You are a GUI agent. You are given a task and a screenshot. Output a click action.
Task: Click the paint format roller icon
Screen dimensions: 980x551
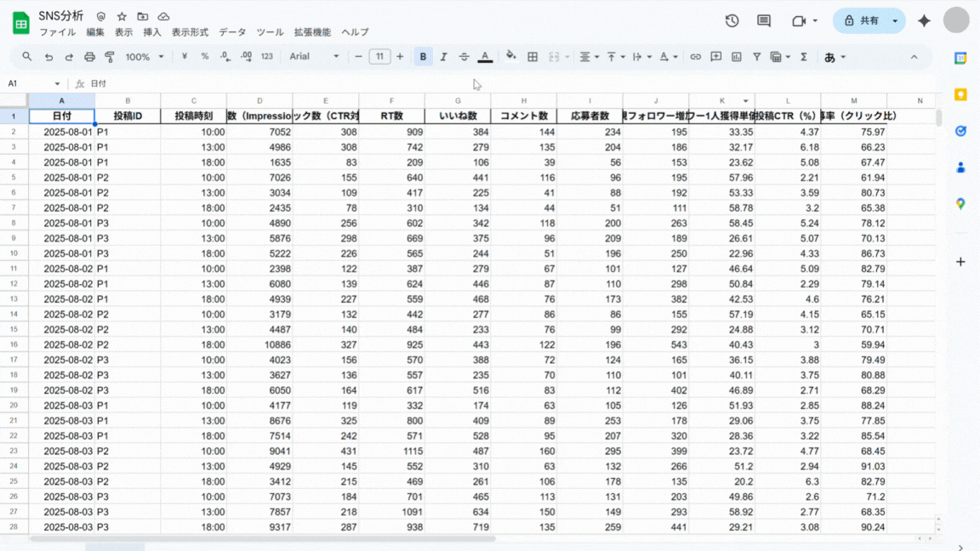tap(110, 57)
